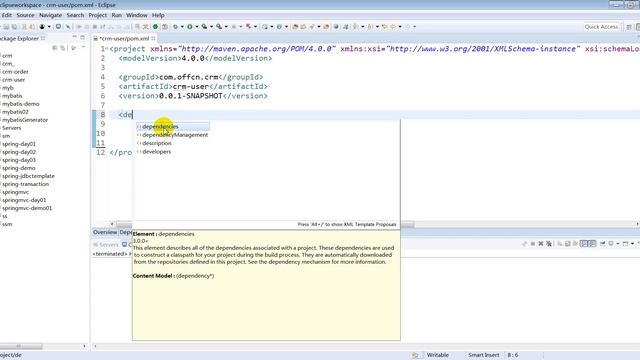Open the Debug button dropdown arrow

[182, 27]
